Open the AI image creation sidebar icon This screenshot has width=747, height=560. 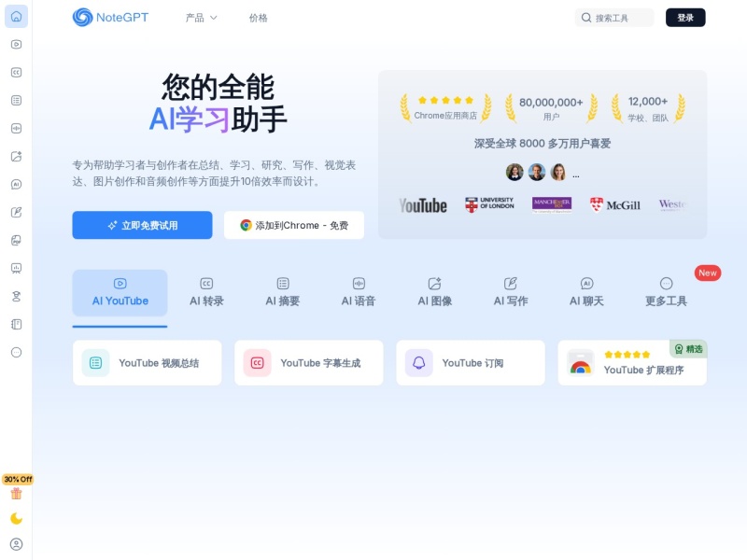tap(15, 156)
